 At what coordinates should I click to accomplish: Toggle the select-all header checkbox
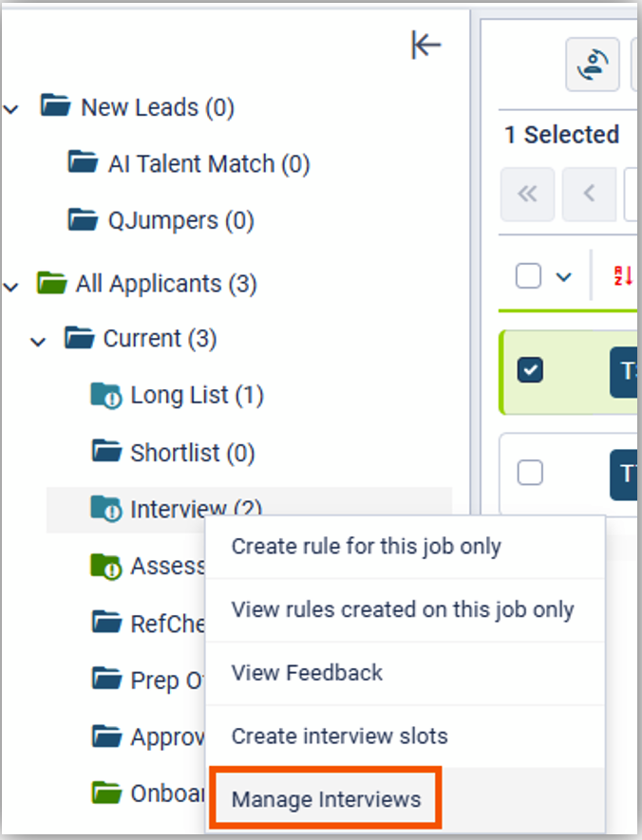(x=528, y=276)
